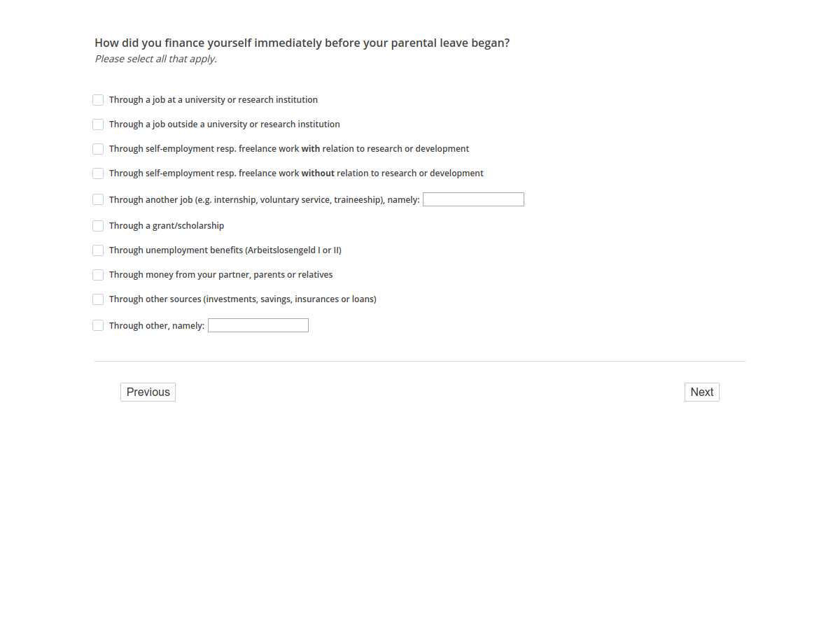Viewport: 840px width, 617px height.
Task: Focus the text field after 'Through other, namely:'
Action: (258, 325)
